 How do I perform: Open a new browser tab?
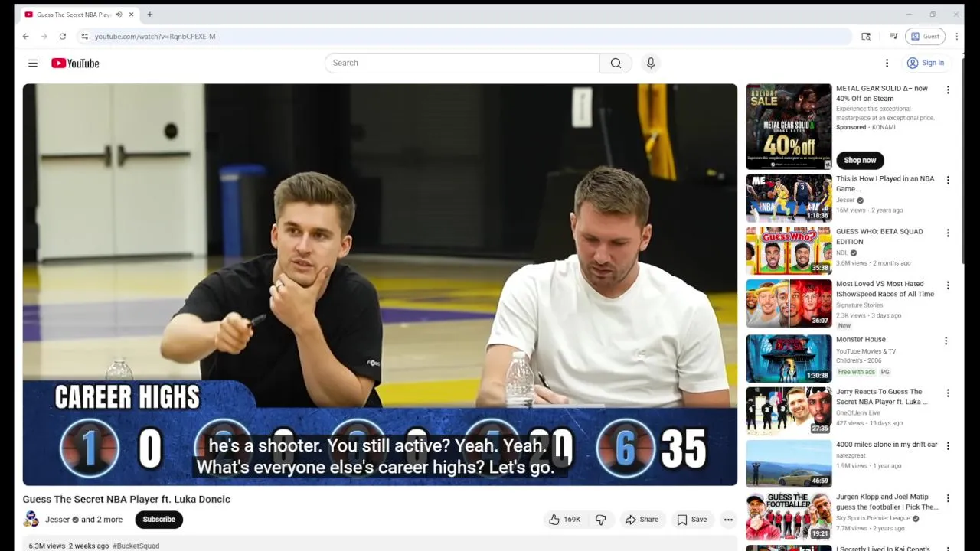point(149,15)
